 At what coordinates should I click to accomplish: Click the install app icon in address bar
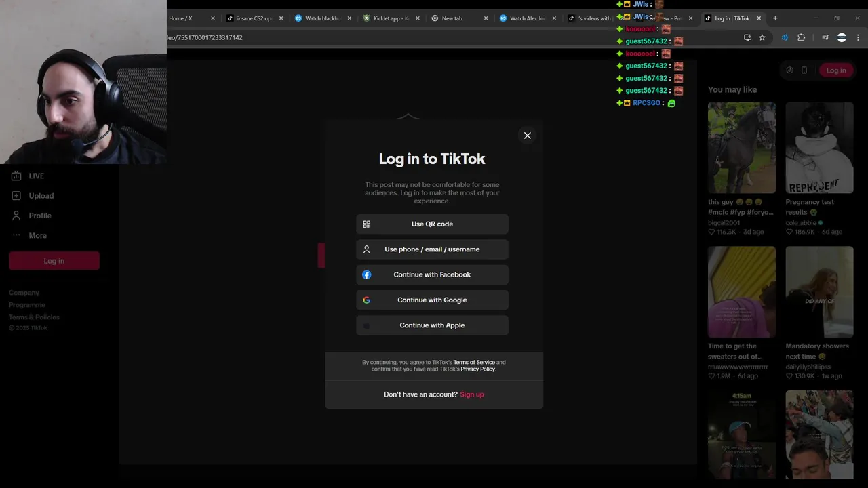747,38
